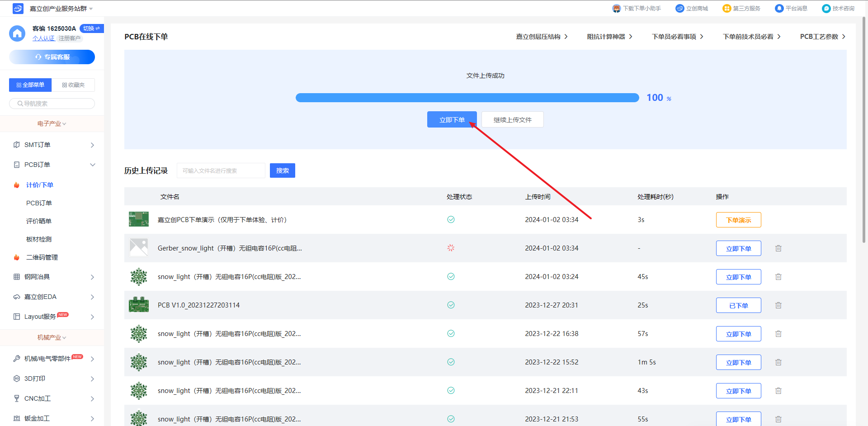Open the 个人认证 link

click(x=43, y=38)
